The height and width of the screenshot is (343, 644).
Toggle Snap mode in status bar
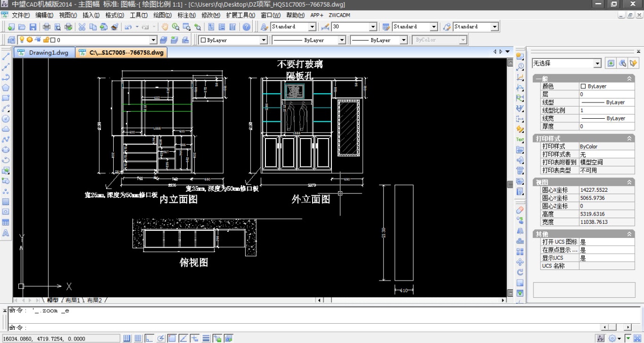pyautogui.click(x=127, y=338)
